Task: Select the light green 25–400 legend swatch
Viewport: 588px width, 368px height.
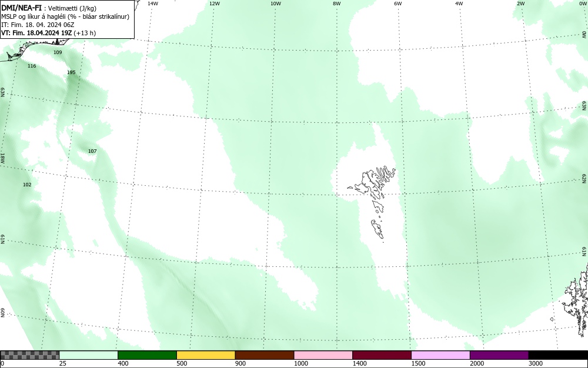Action: coord(89,355)
